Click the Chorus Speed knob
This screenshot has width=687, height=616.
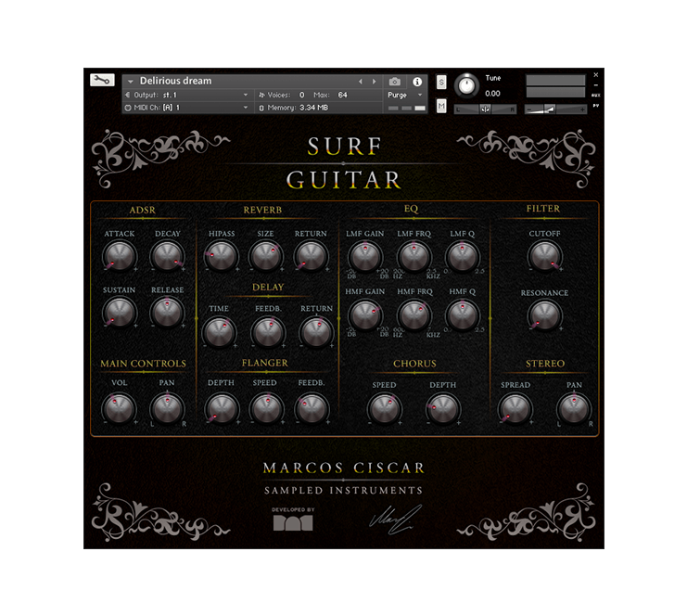(384, 409)
